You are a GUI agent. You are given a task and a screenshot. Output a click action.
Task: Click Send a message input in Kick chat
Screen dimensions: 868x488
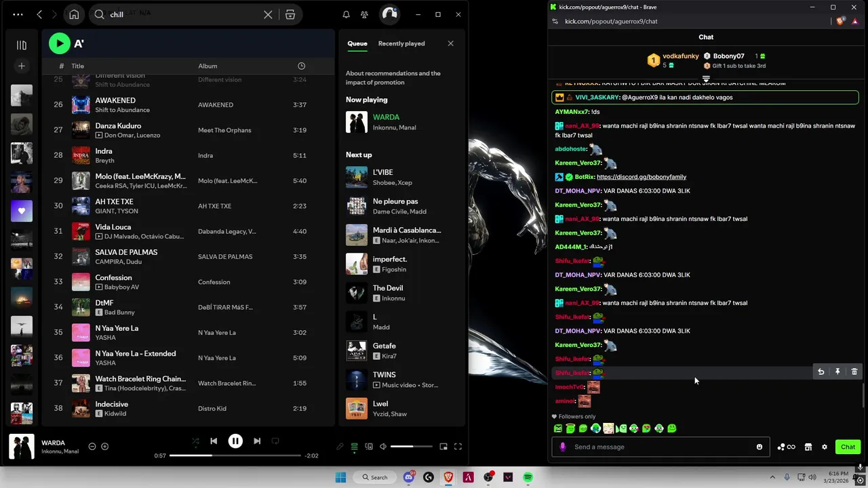pyautogui.click(x=661, y=447)
